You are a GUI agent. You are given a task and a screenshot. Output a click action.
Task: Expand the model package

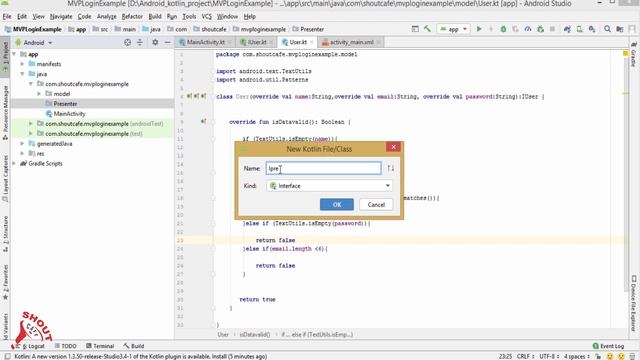[39, 94]
